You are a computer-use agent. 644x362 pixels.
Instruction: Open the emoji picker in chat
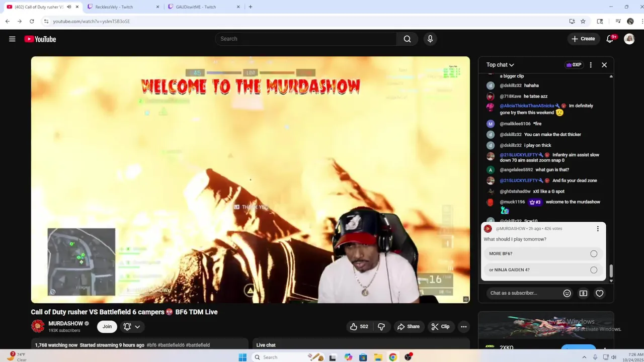567,293
